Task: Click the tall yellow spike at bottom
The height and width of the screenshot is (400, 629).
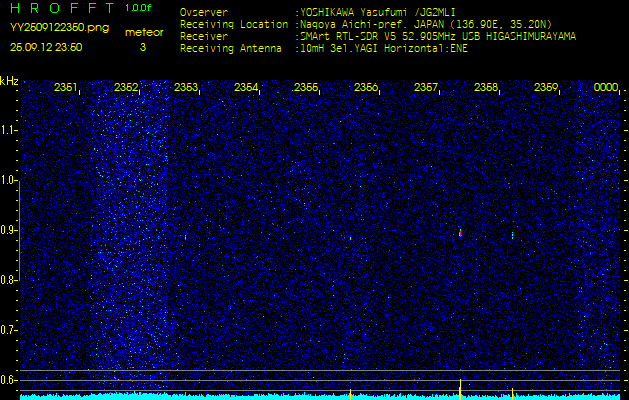Action: click(460, 387)
